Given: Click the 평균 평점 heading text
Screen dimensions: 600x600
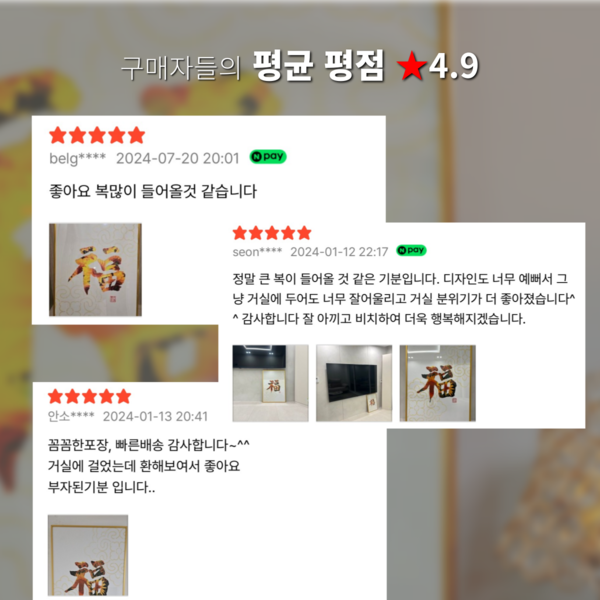Looking at the screenshot, I should [318, 66].
